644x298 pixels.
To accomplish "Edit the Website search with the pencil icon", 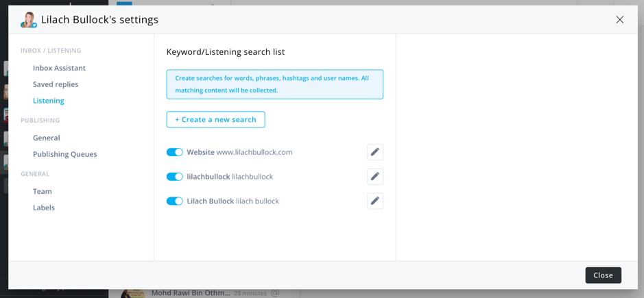I will tap(375, 152).
